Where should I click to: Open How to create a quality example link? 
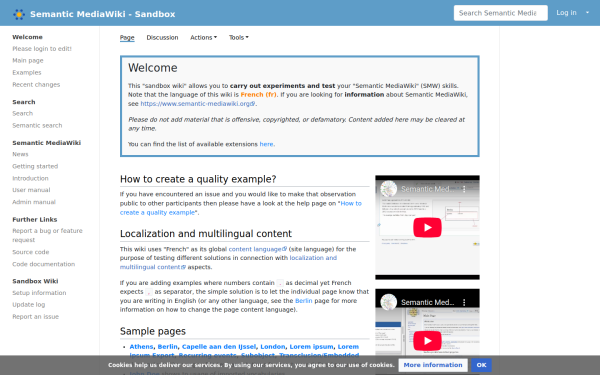point(240,208)
